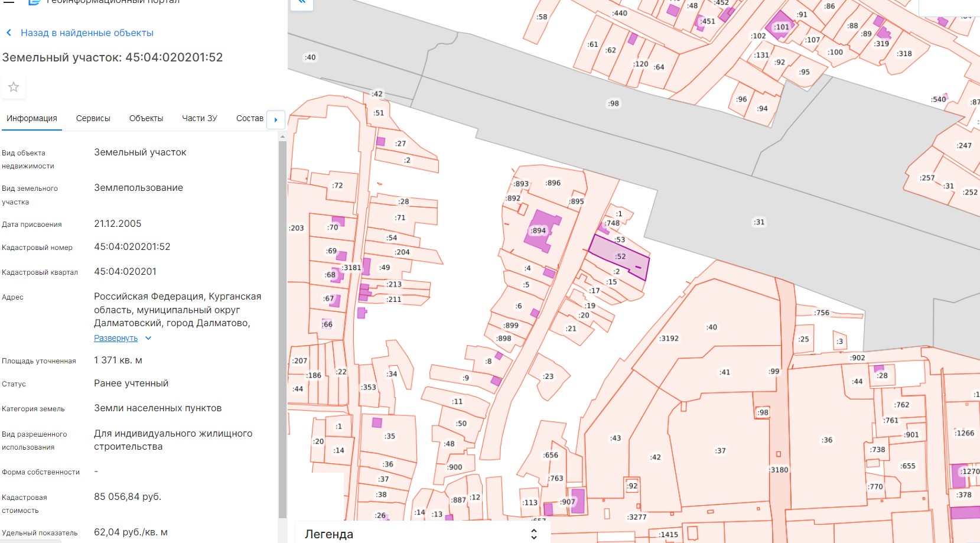Click the area value '1 371 кв. м'
980x543 pixels.
tap(118, 360)
